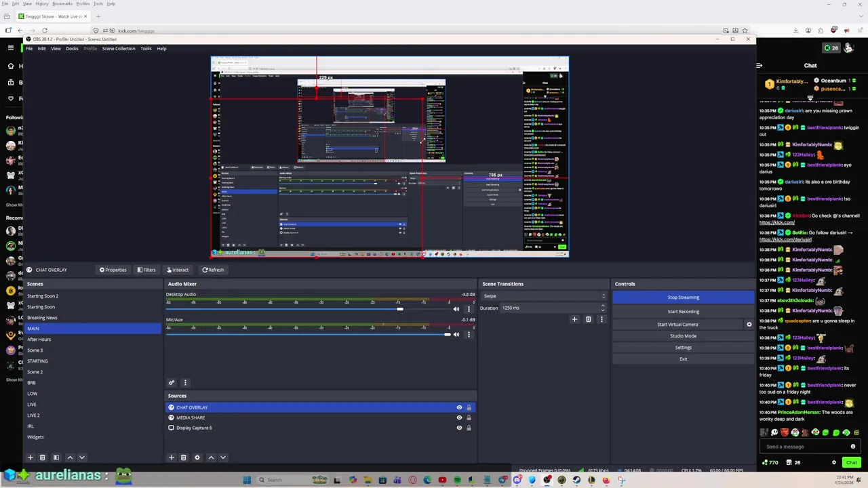
Task: Hide the CHAT OVERLAY source
Action: [459, 407]
